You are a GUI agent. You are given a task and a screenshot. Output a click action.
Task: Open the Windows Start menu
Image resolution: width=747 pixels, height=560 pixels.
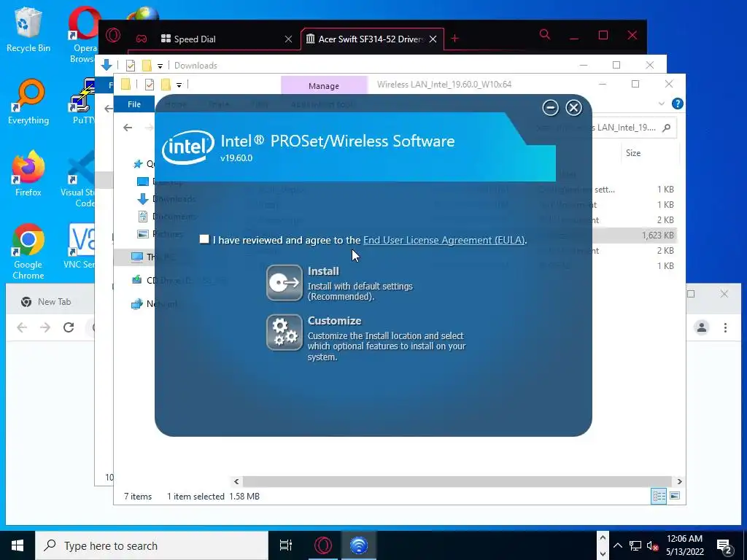tap(18, 545)
